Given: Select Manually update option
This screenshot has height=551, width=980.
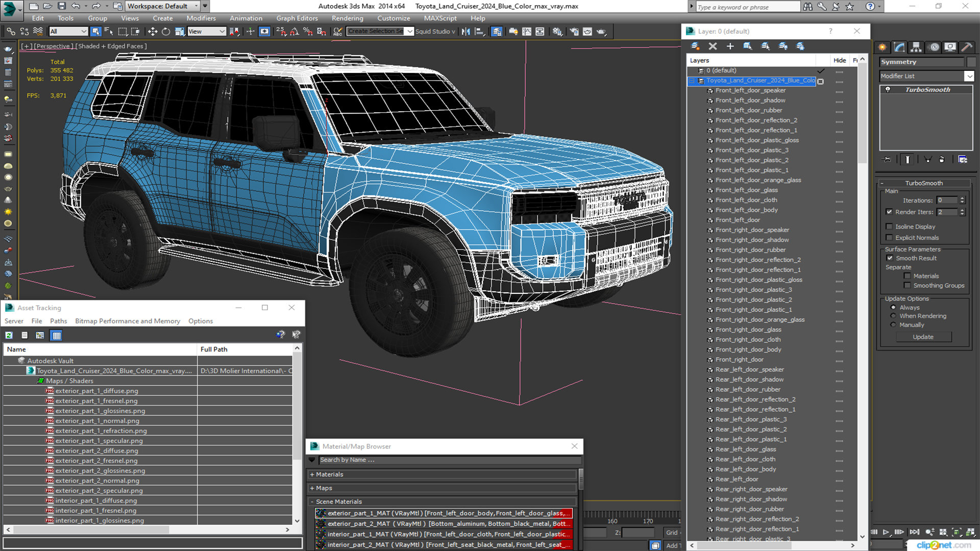Looking at the screenshot, I should 893,324.
